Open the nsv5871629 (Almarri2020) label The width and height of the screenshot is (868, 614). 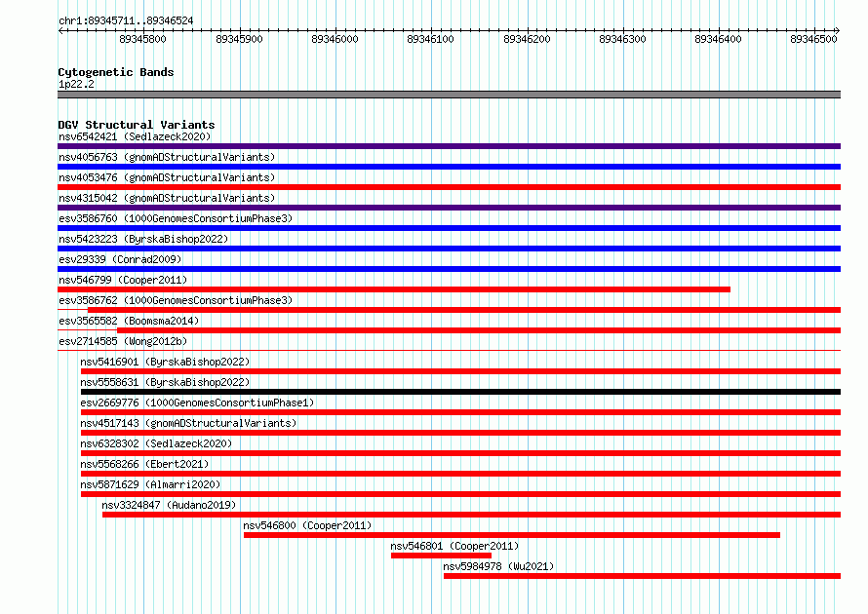pos(150,484)
